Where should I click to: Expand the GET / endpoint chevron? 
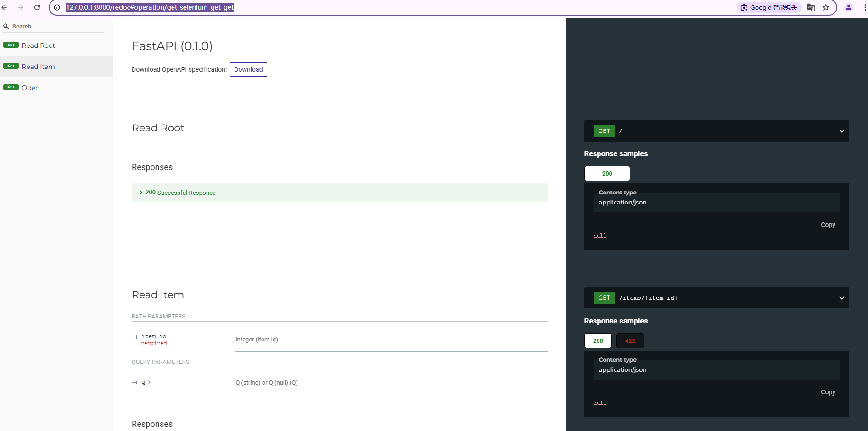pos(841,131)
